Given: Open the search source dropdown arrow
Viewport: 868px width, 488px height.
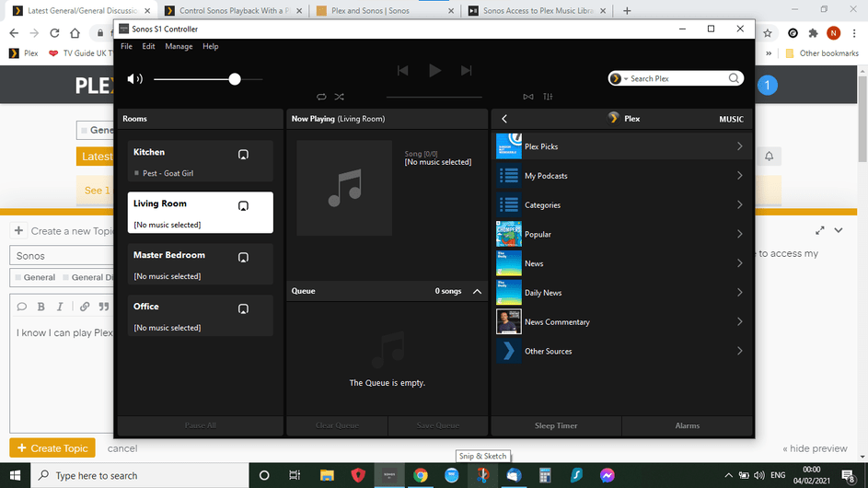Looking at the screenshot, I should [626, 78].
